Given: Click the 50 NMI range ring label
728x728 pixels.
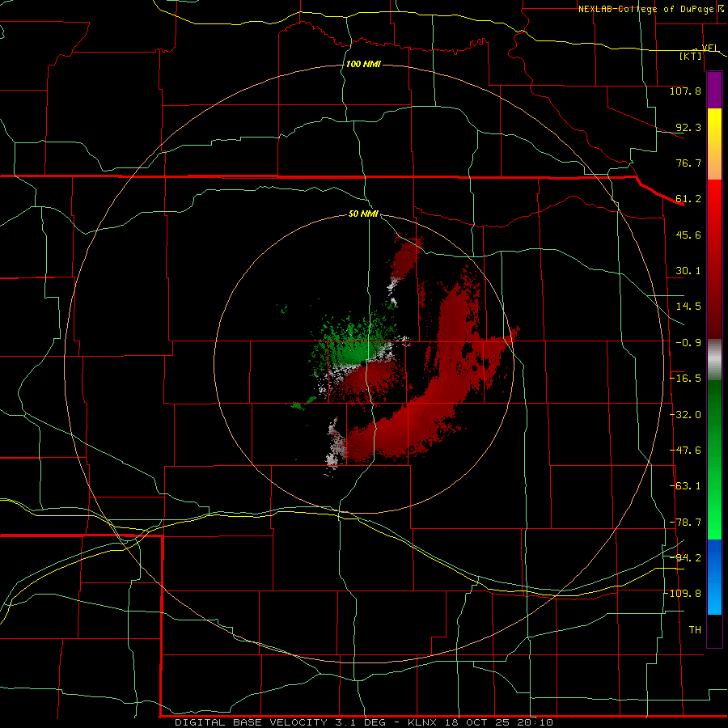Looking at the screenshot, I should [x=363, y=214].
